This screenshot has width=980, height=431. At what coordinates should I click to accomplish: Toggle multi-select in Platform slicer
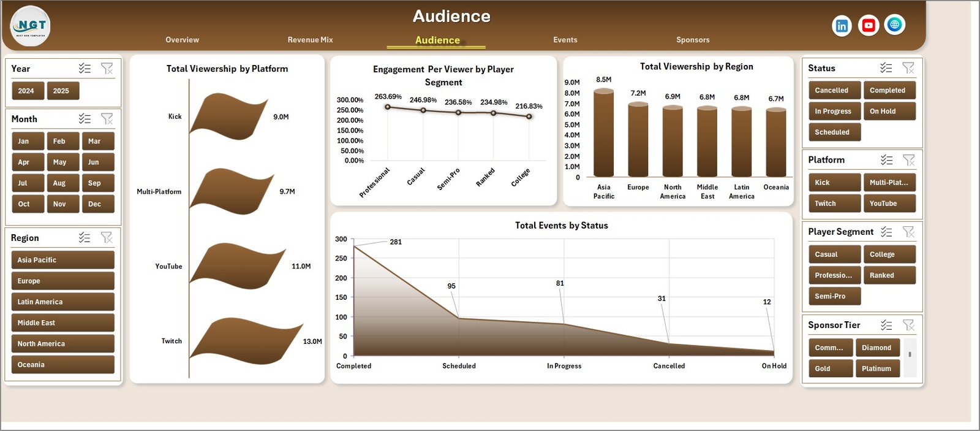coord(886,160)
